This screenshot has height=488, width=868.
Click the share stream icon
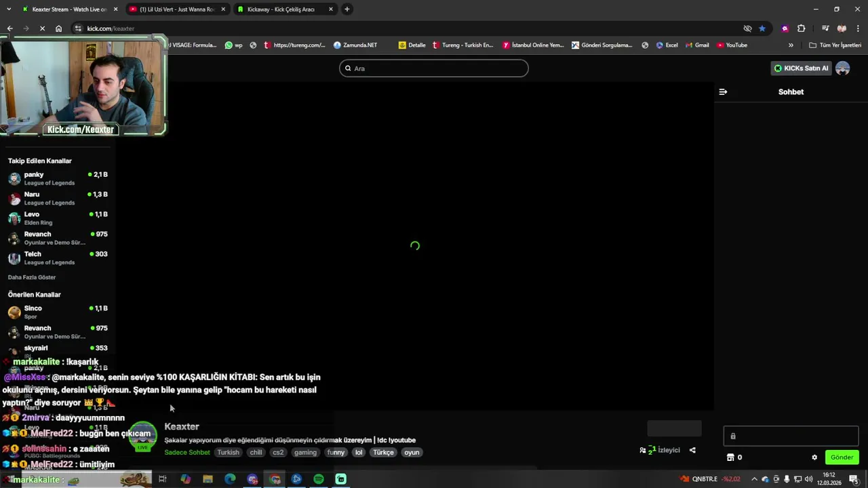(692, 450)
